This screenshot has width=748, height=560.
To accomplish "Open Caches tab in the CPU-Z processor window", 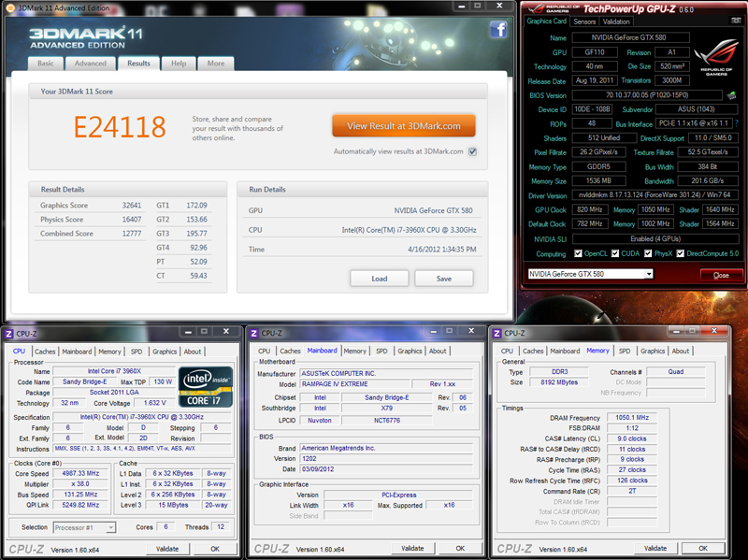I will (45, 352).
